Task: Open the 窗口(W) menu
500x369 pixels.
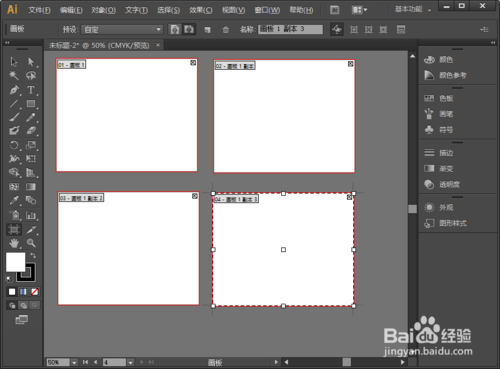Action: 267,10
